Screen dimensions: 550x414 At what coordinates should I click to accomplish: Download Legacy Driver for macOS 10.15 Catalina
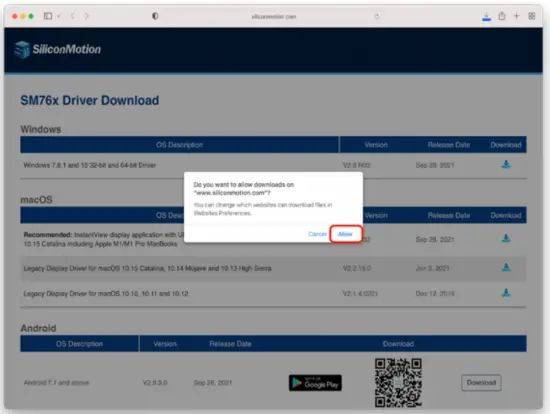click(x=506, y=267)
